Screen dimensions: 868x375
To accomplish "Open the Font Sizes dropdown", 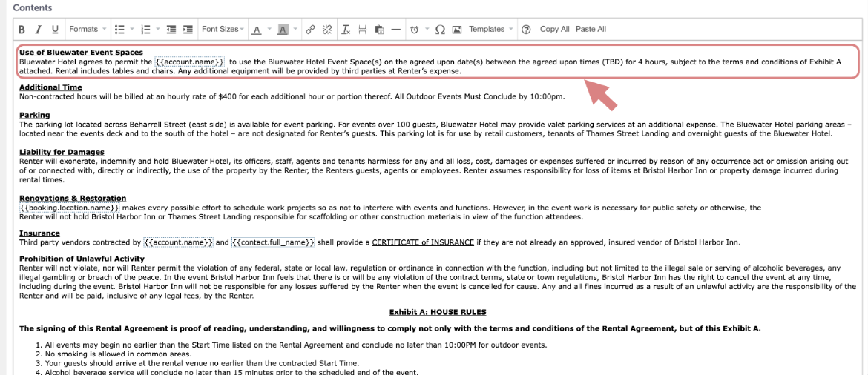I will point(223,30).
